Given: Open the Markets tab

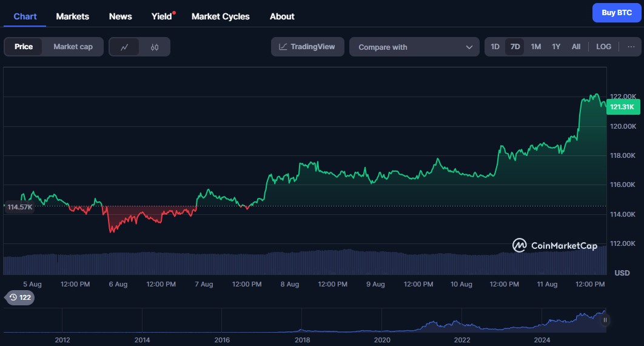Looking at the screenshot, I should 72,16.
